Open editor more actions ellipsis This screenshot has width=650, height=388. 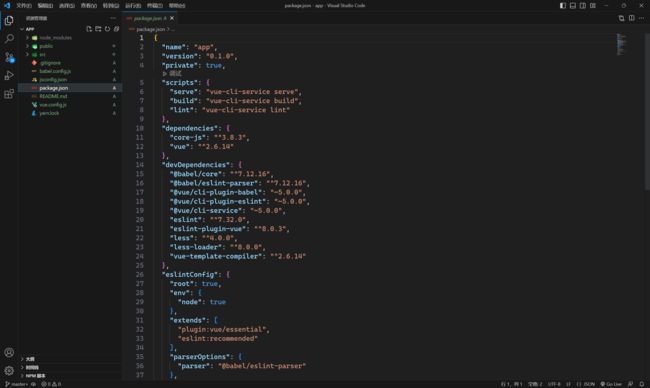point(641,18)
